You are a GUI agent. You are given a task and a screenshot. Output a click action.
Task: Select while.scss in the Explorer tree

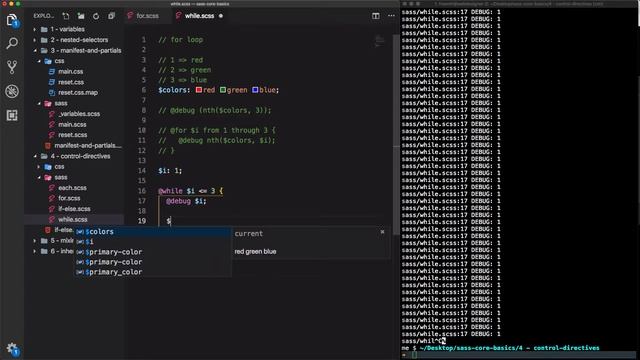[x=73, y=219]
